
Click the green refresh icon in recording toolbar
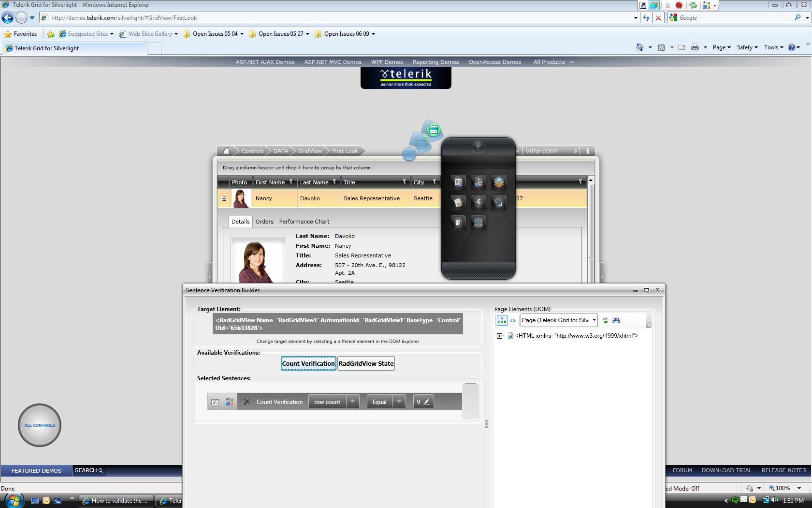tap(693, 5)
